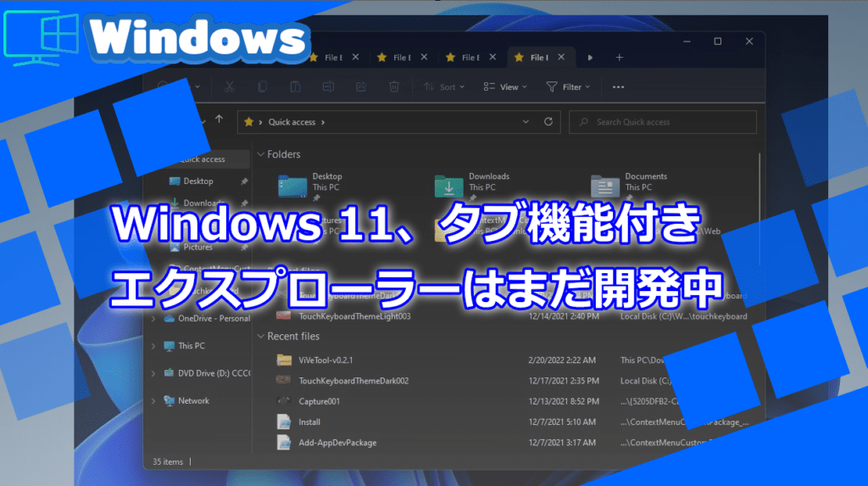The height and width of the screenshot is (486, 868).
Task: Collapse the Folders section
Action: [x=261, y=154]
